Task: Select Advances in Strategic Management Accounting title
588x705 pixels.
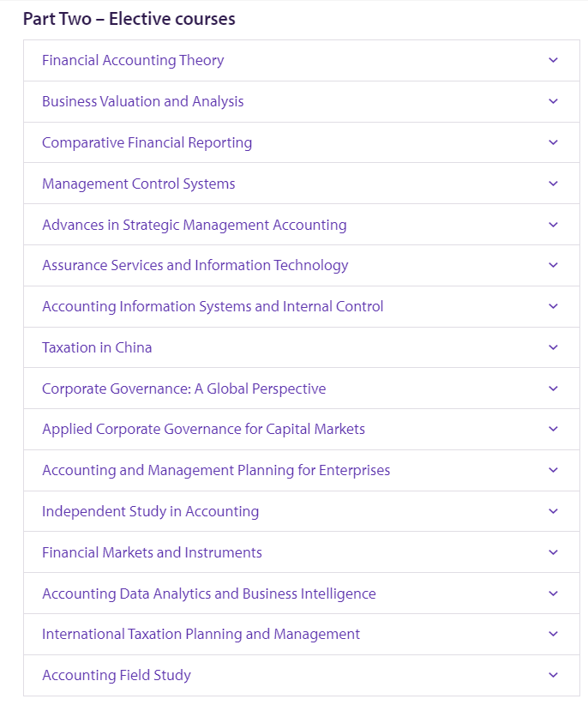Action: pos(195,225)
